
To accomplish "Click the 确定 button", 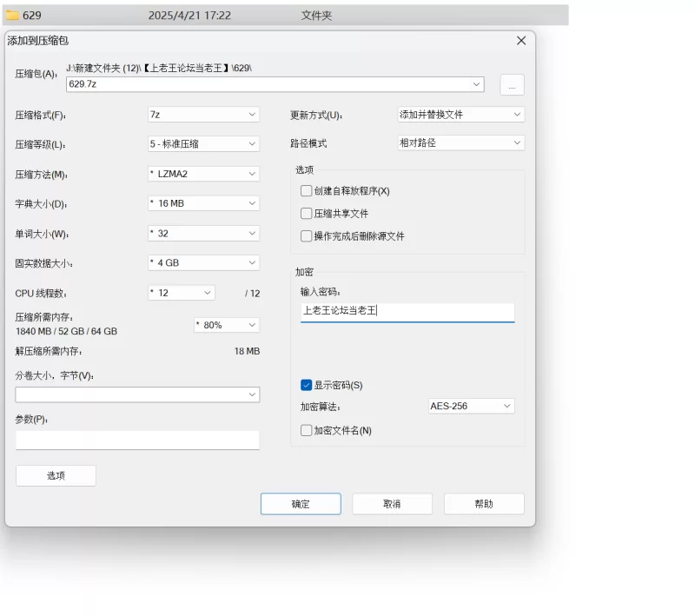I will click(x=301, y=504).
